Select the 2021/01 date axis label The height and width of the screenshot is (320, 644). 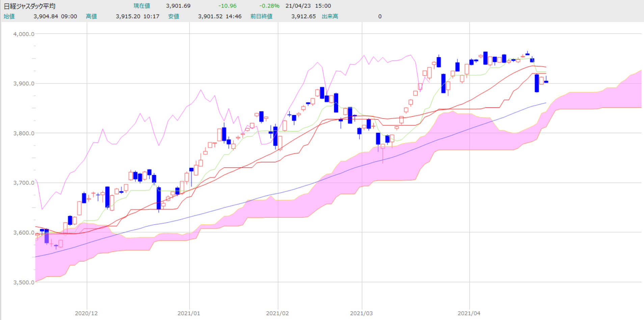point(189,314)
